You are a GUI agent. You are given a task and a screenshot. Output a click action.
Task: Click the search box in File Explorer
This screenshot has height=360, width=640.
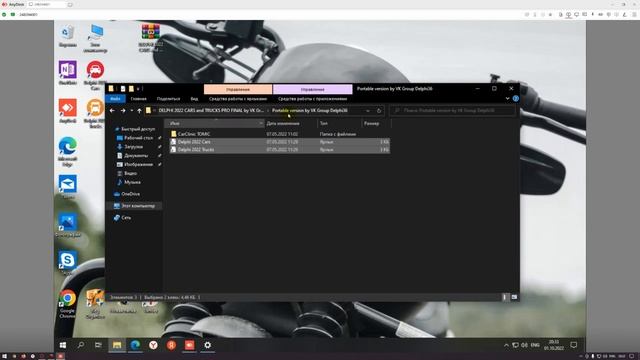click(452, 111)
